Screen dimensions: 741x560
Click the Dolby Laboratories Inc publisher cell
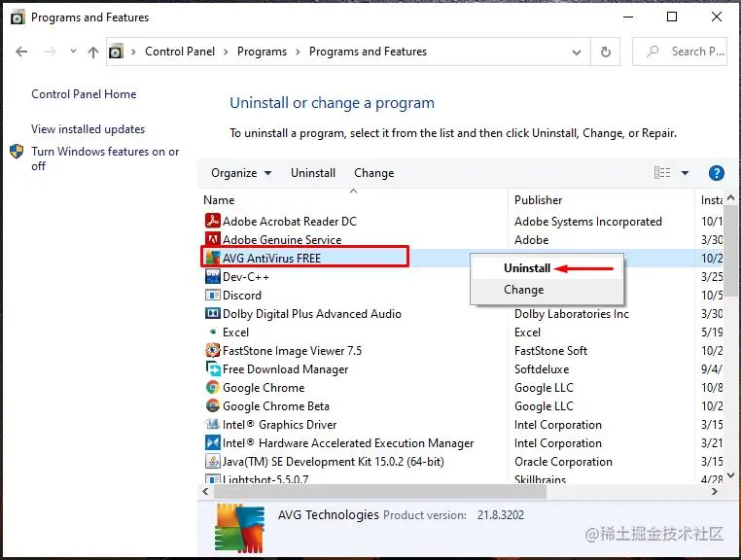pos(572,314)
